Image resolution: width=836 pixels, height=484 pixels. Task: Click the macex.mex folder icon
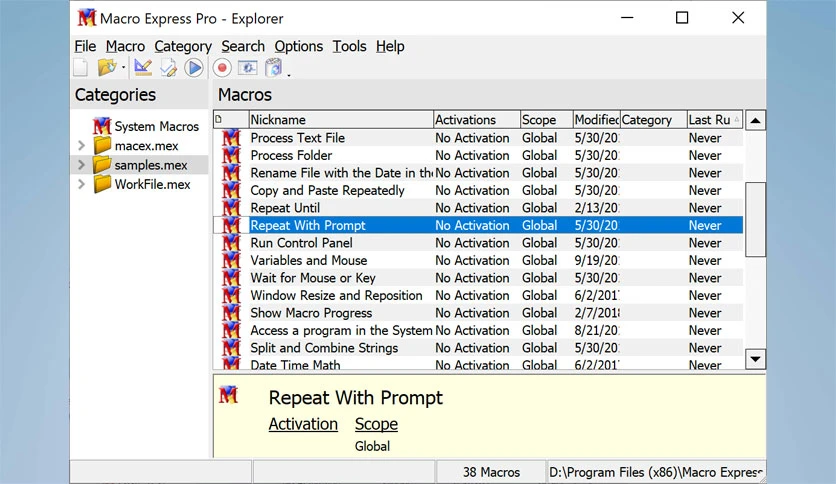click(x=102, y=145)
